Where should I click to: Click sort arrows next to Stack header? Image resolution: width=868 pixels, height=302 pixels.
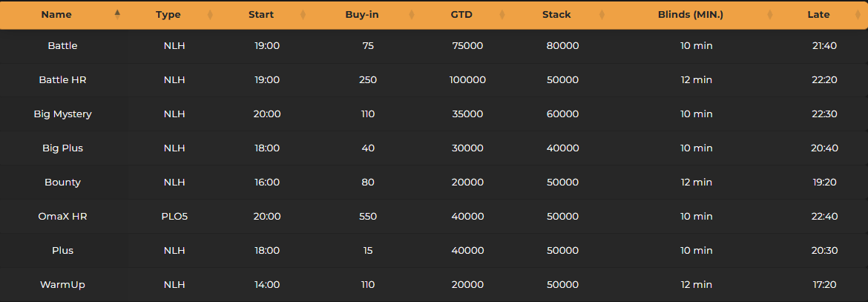point(602,14)
